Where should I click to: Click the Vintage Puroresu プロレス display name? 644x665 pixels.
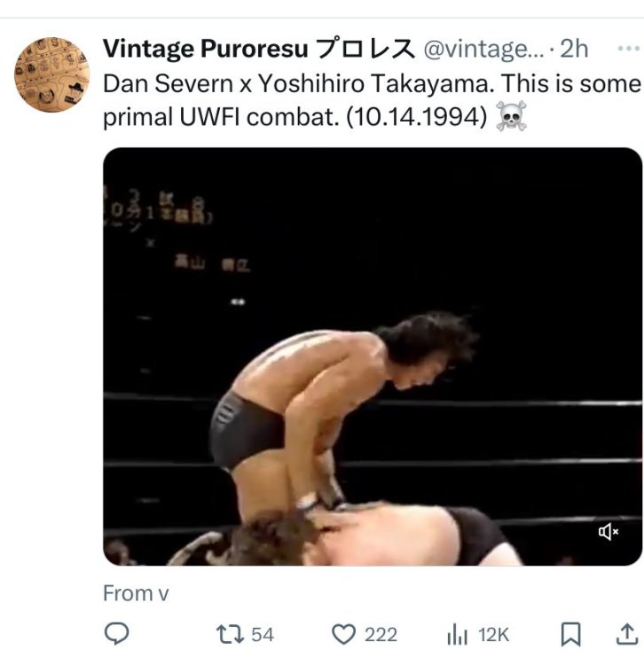[x=257, y=49]
